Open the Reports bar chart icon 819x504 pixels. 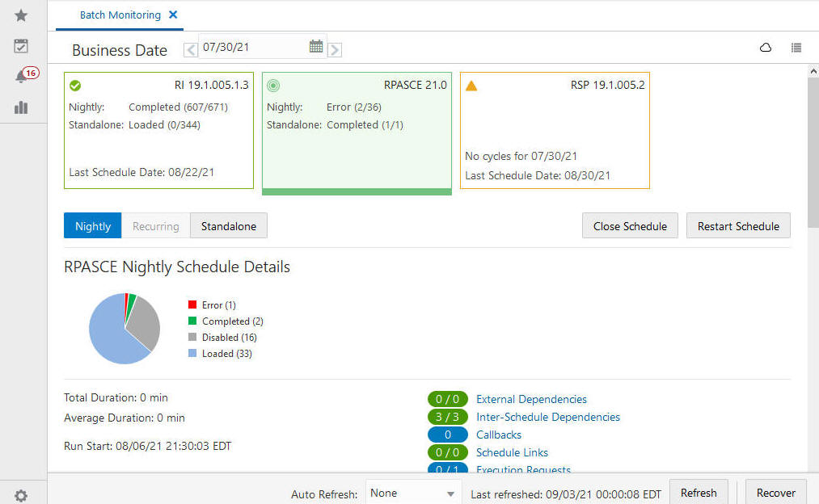[x=21, y=107]
